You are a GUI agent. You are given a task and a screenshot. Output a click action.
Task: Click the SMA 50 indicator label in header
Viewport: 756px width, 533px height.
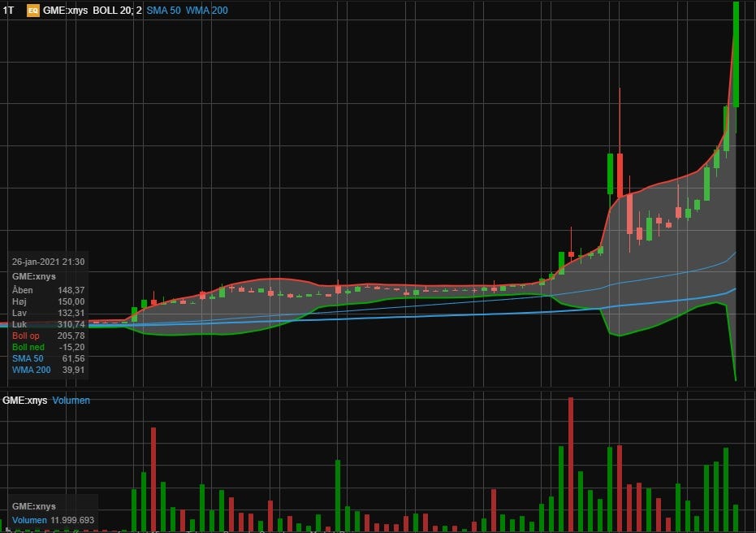click(163, 10)
